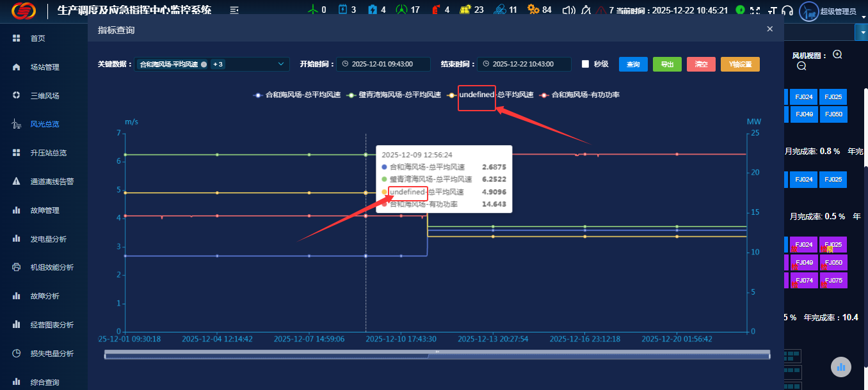Click the floating chart button at bottom right
Screen dimensions: 868x390
coord(841,366)
